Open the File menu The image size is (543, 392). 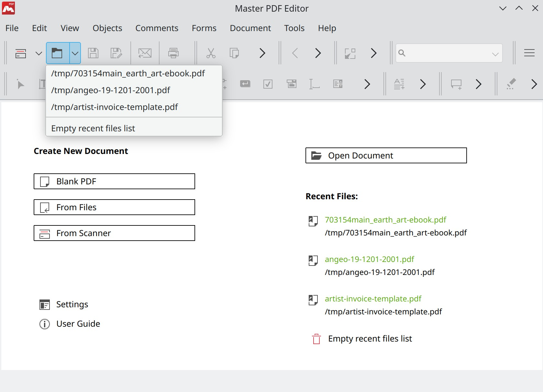tap(12, 28)
